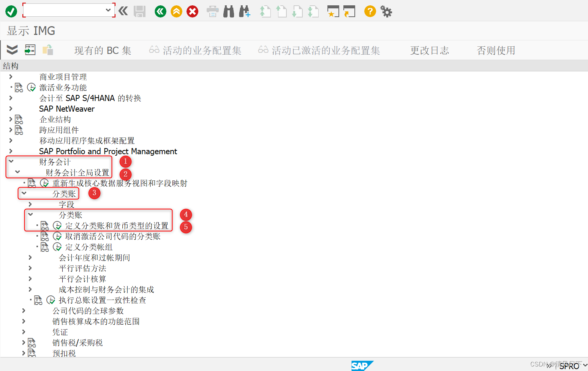Expand the 公司代码的全球参数 node
The image size is (588, 371).
point(24,311)
